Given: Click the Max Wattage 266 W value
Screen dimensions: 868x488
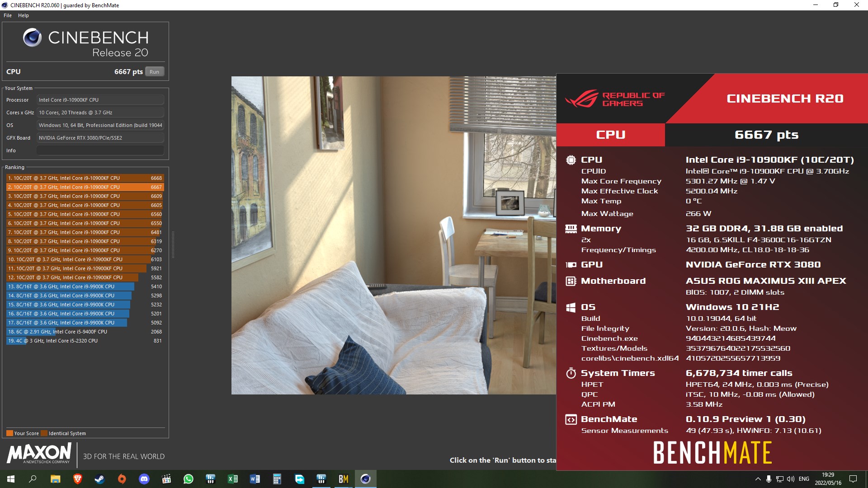Looking at the screenshot, I should (x=698, y=214).
